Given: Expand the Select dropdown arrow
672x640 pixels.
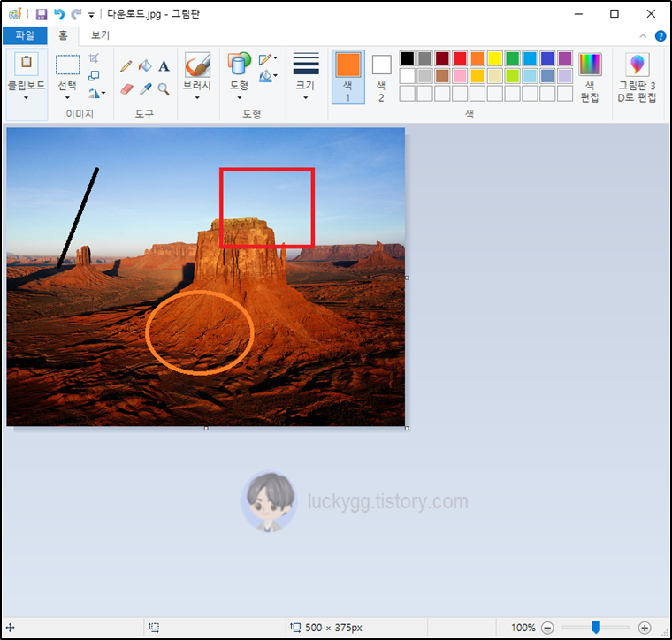Looking at the screenshot, I should (67, 97).
